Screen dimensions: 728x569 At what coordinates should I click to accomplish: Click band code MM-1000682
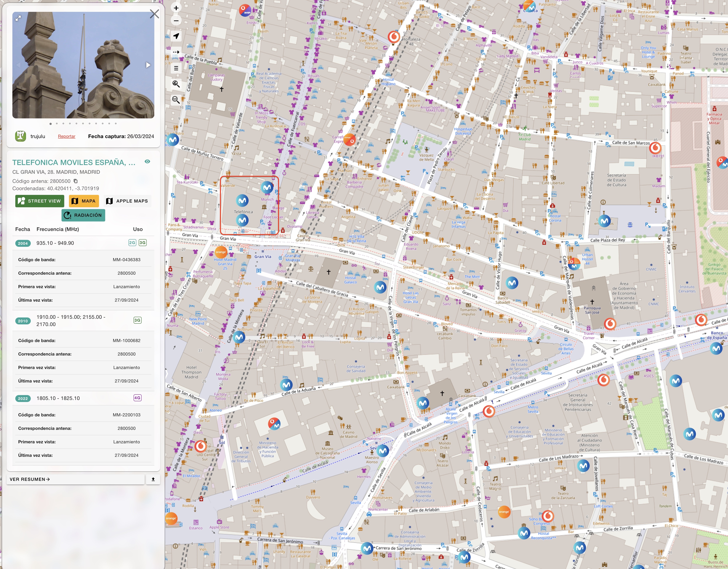click(x=126, y=341)
